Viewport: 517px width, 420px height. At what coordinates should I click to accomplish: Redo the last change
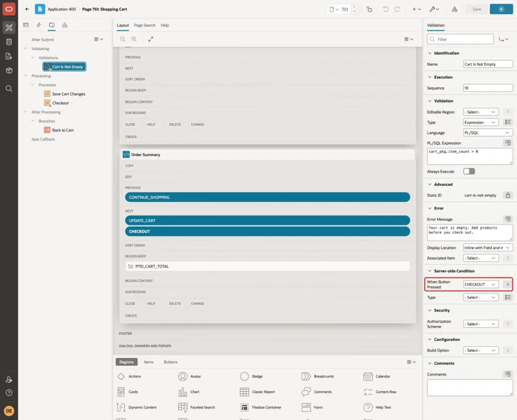[397, 9]
